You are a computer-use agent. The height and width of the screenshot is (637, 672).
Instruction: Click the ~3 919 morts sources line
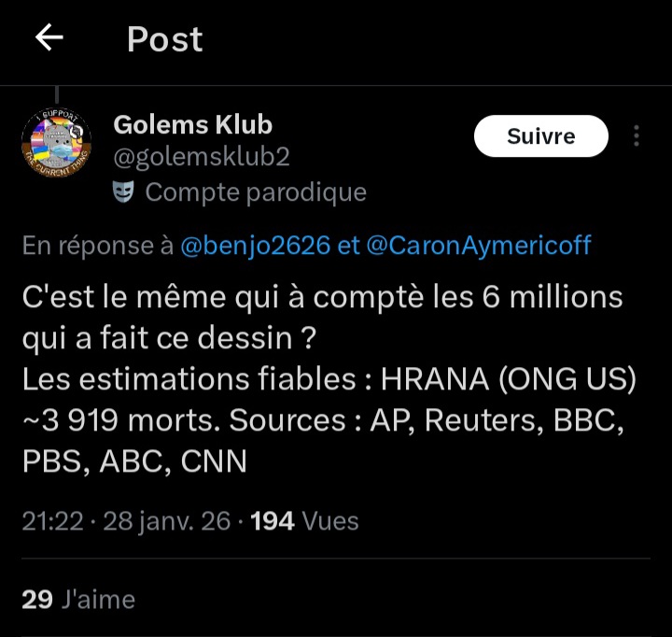point(322,420)
